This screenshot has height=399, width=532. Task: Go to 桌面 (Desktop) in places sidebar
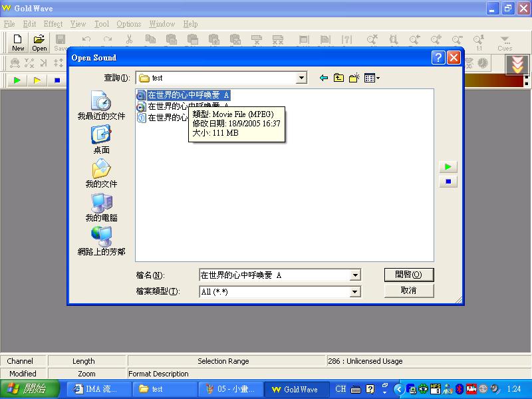click(x=101, y=140)
